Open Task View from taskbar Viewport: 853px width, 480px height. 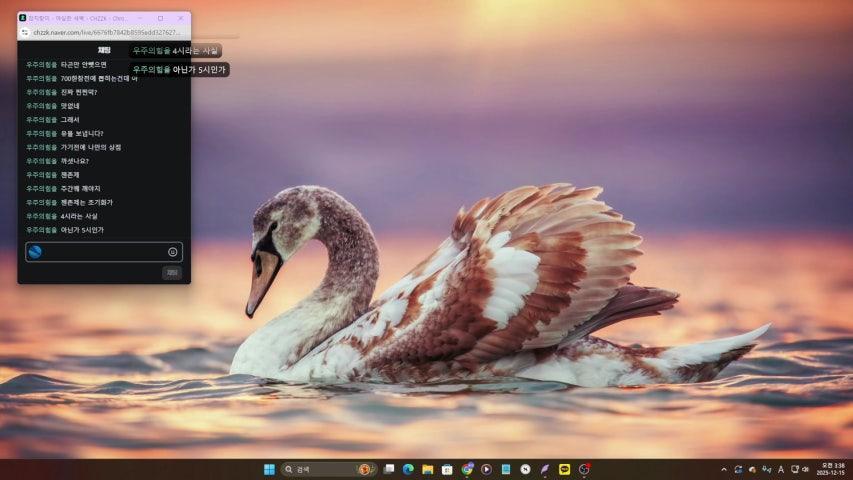[x=388, y=469]
